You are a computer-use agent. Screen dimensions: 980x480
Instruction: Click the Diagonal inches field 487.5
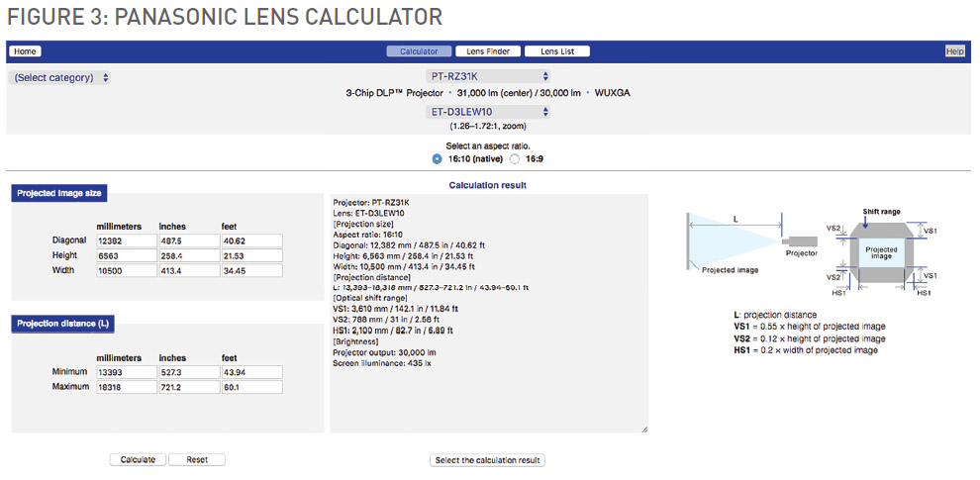(x=188, y=240)
